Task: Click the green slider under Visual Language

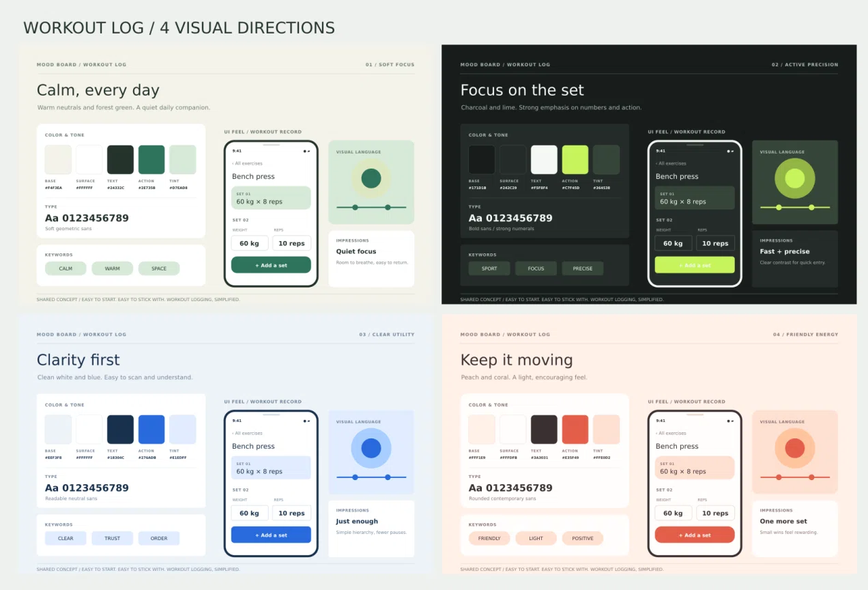Action: click(x=371, y=207)
